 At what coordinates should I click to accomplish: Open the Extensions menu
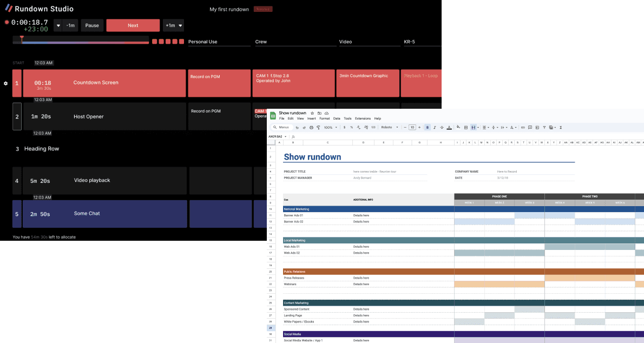coord(363,118)
